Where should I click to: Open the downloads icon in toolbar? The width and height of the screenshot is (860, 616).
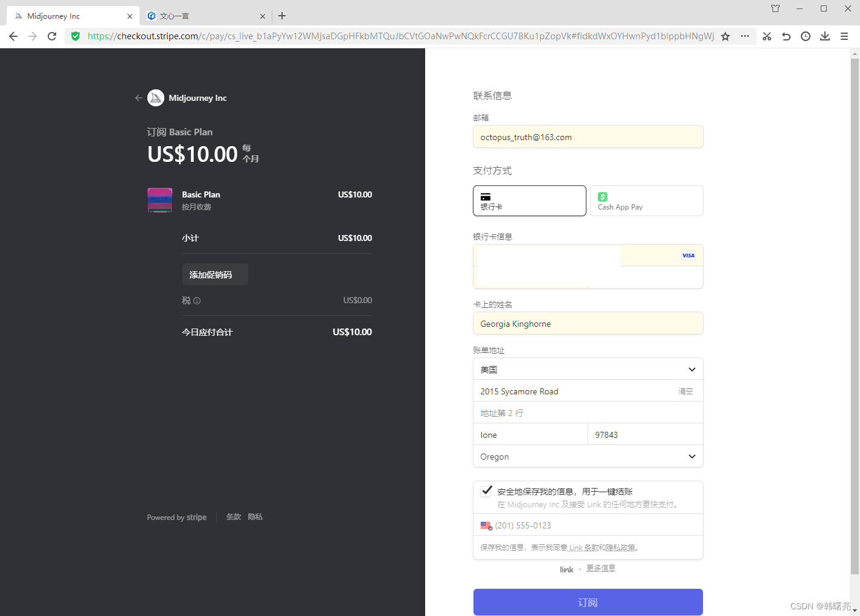tap(825, 36)
